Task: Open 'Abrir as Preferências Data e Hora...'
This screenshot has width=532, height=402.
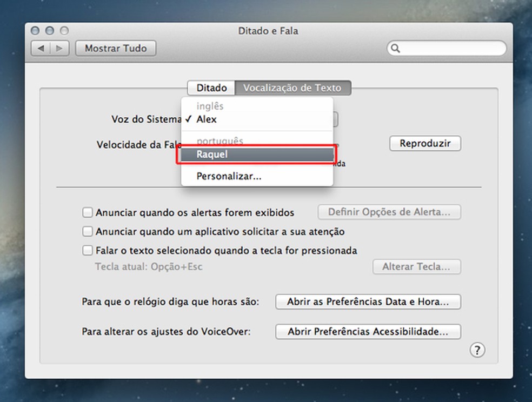Action: click(x=368, y=301)
